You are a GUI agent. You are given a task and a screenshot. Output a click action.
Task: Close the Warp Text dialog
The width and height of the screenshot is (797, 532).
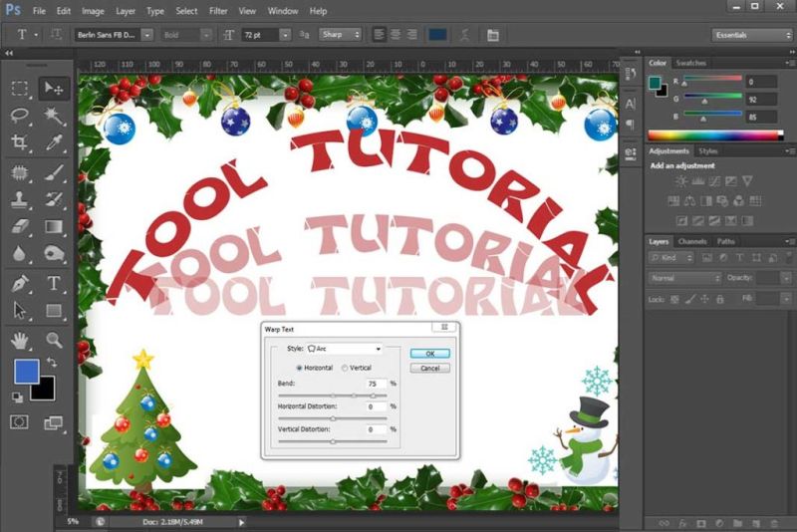pyautogui.click(x=444, y=327)
